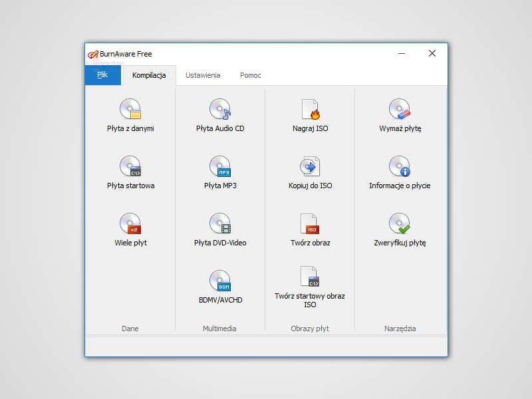This screenshot has height=399, width=532.
Task: Launch Twórz startowy obraz ISO
Action: coord(310,276)
